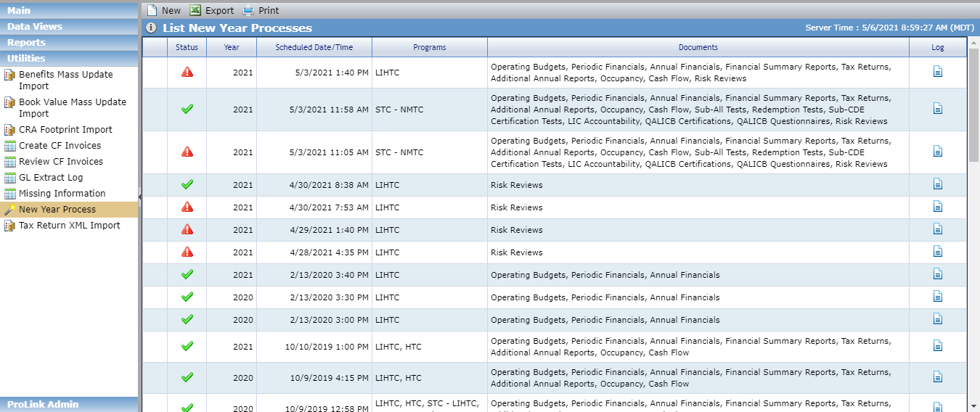Open log for 10/10/2019 1:00 PM row
980x412 pixels.
click(x=937, y=346)
